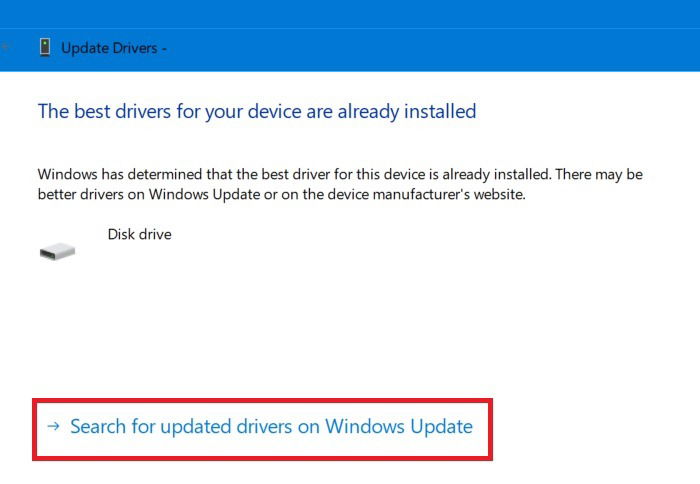Click the dash following Update Drivers title
This screenshot has width=700, height=484.
point(164,48)
